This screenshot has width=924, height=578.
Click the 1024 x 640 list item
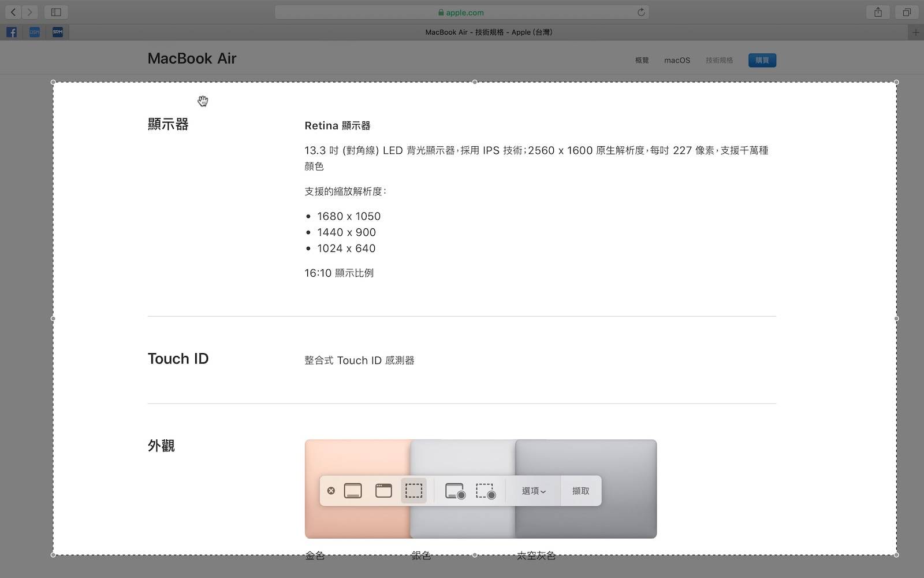tap(346, 249)
